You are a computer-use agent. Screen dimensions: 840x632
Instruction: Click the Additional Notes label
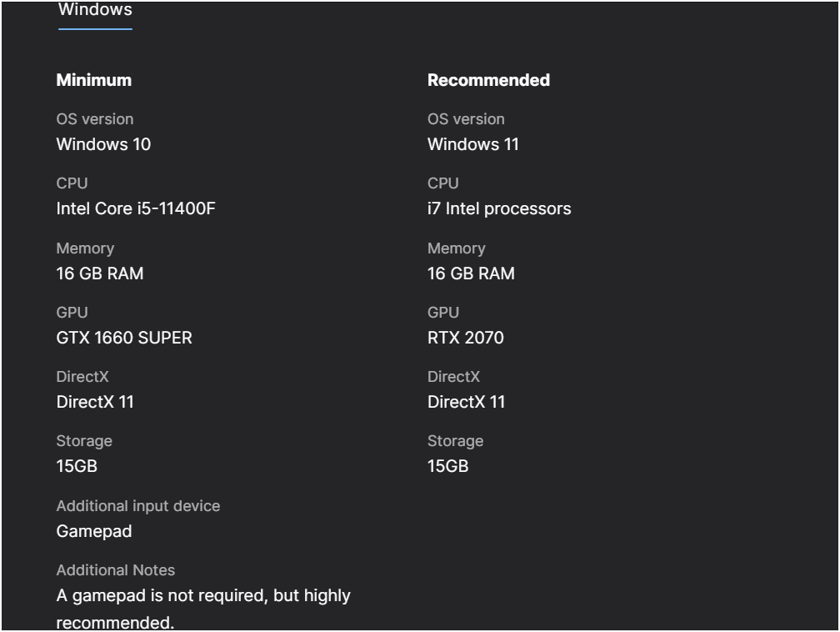point(116,569)
